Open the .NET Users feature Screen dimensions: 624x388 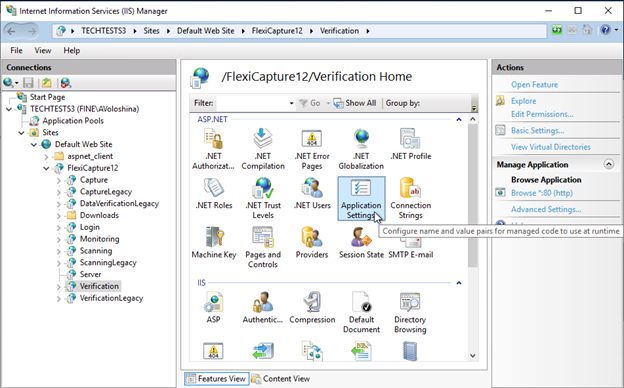click(312, 194)
